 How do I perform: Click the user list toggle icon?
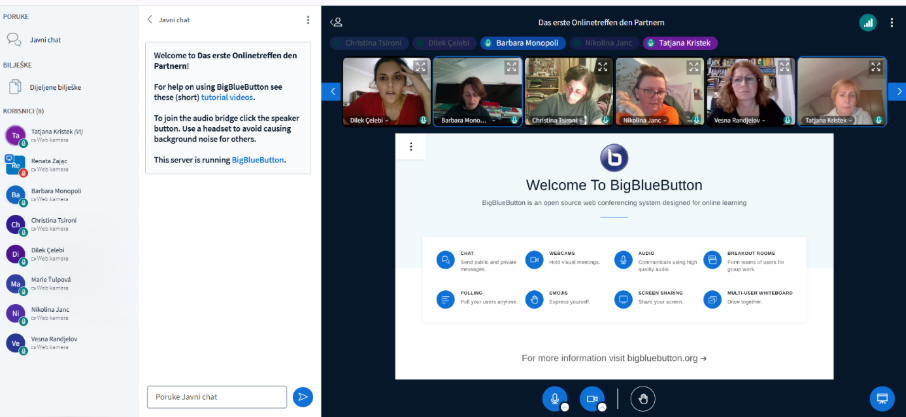coord(336,22)
